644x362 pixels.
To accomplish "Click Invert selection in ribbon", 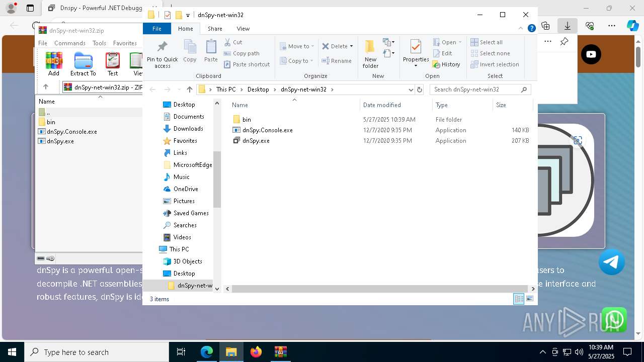I will (x=495, y=64).
